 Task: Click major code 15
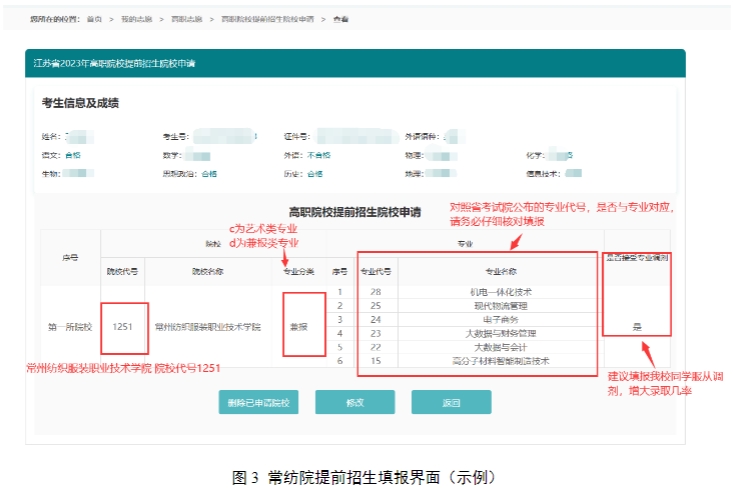[x=376, y=361]
